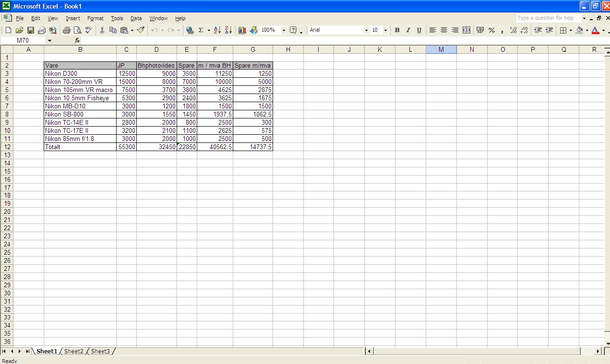Viewport: 610px width, 364px height.
Task: Apply Currency style format
Action: (x=480, y=30)
